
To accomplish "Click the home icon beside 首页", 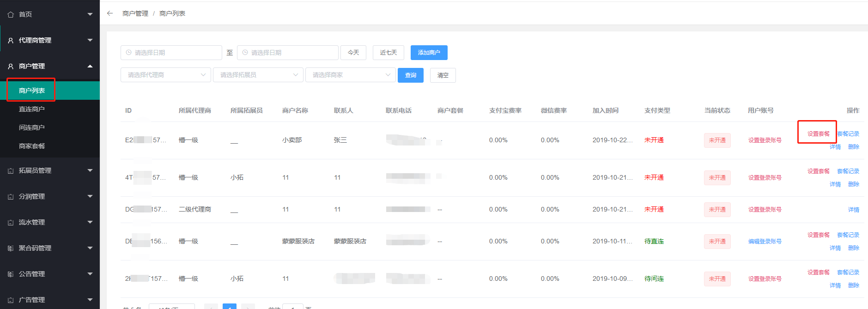I will pyautogui.click(x=11, y=15).
